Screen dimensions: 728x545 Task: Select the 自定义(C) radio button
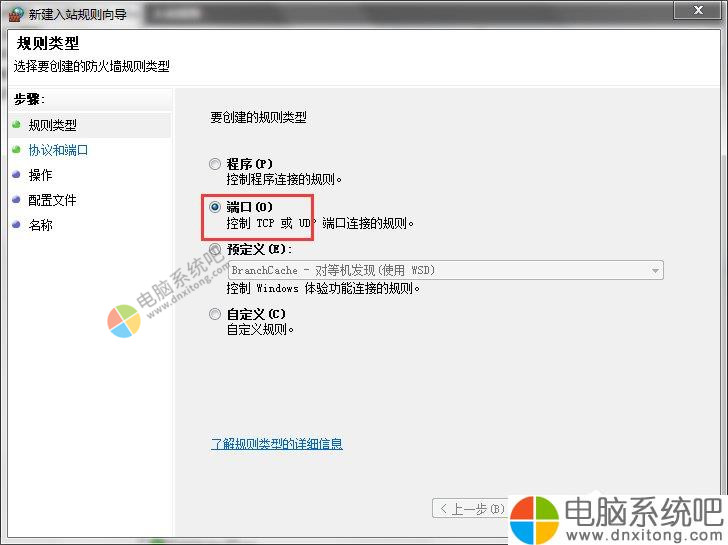(x=214, y=314)
